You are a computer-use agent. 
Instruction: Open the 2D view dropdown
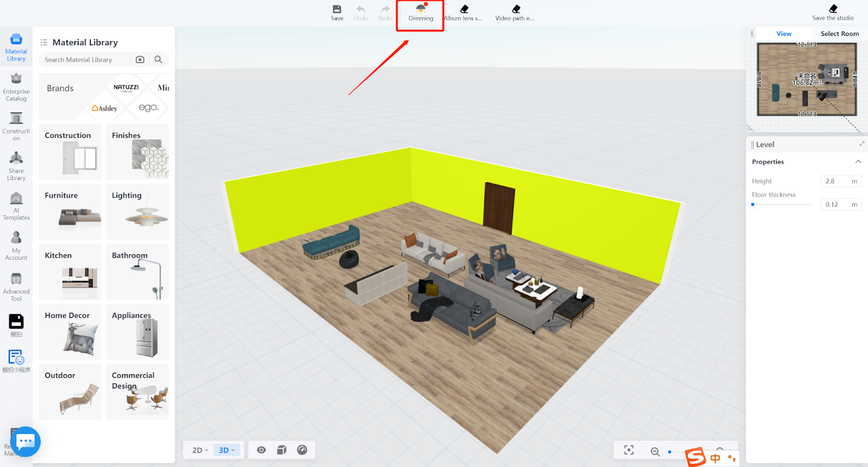200,450
